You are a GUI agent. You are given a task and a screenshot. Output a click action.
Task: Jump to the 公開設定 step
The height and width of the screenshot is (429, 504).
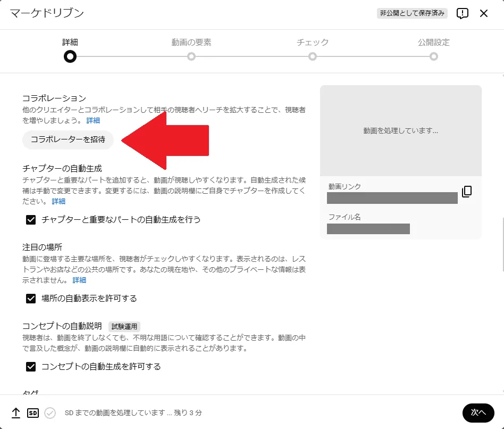pyautogui.click(x=434, y=56)
